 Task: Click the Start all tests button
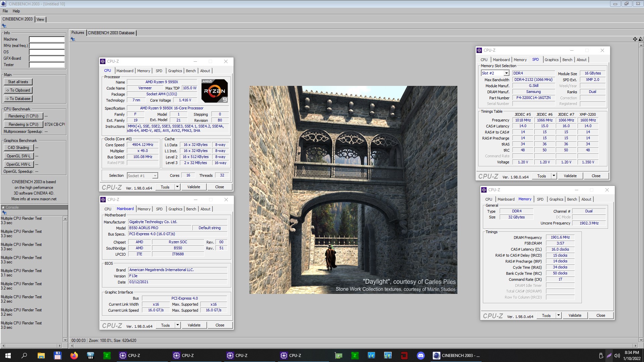pyautogui.click(x=18, y=82)
